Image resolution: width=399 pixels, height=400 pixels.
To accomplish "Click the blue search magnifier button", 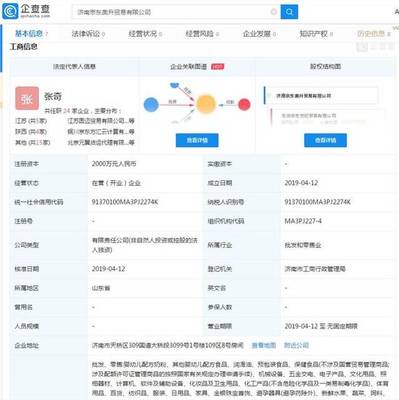I will pyautogui.click(x=289, y=12).
